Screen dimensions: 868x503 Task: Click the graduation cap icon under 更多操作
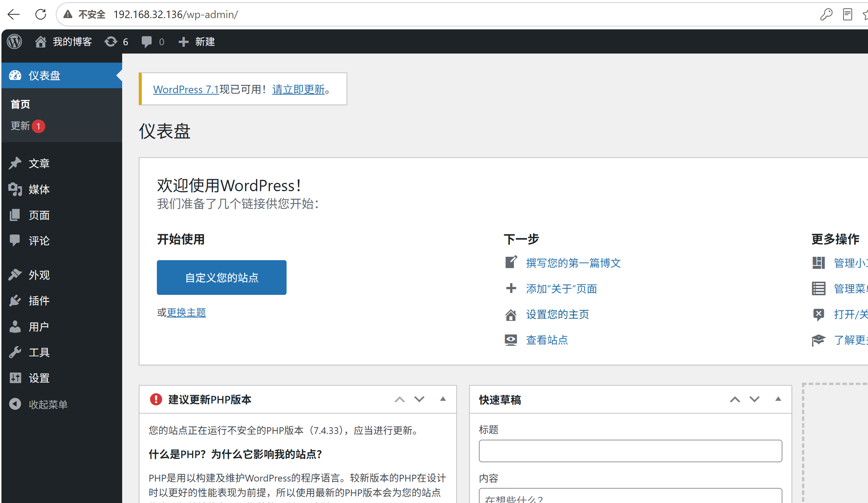click(819, 340)
